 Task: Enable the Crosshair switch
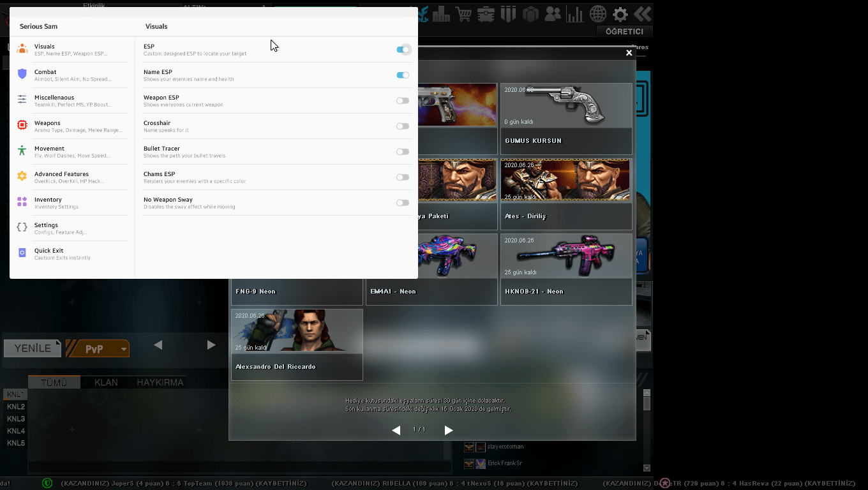tap(403, 126)
